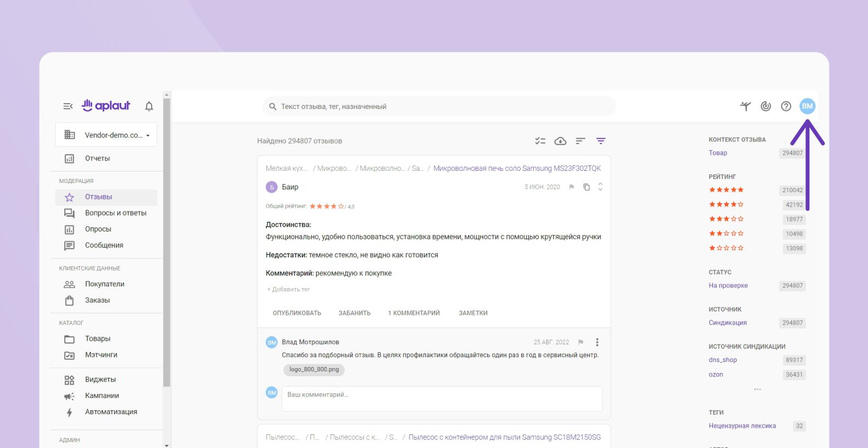This screenshot has width=868, height=448.
Task: Go to Вопросы и ответы in the sidebar
Action: [115, 213]
